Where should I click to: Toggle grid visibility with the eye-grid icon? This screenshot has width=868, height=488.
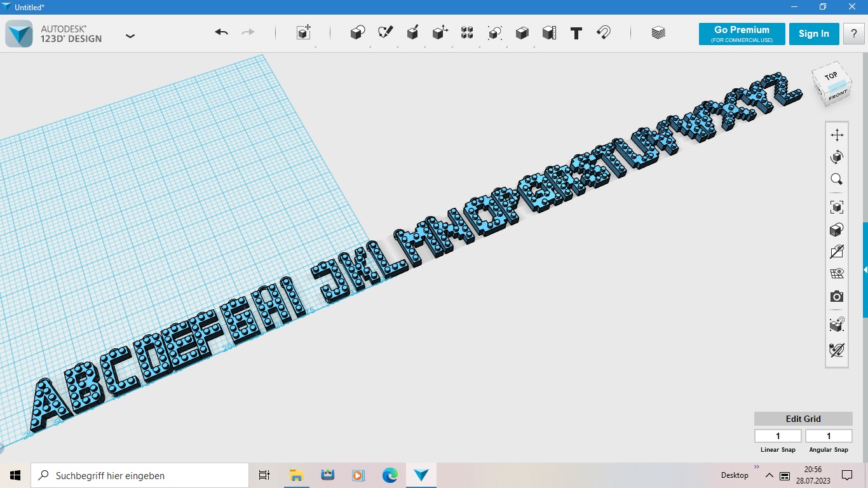click(837, 274)
